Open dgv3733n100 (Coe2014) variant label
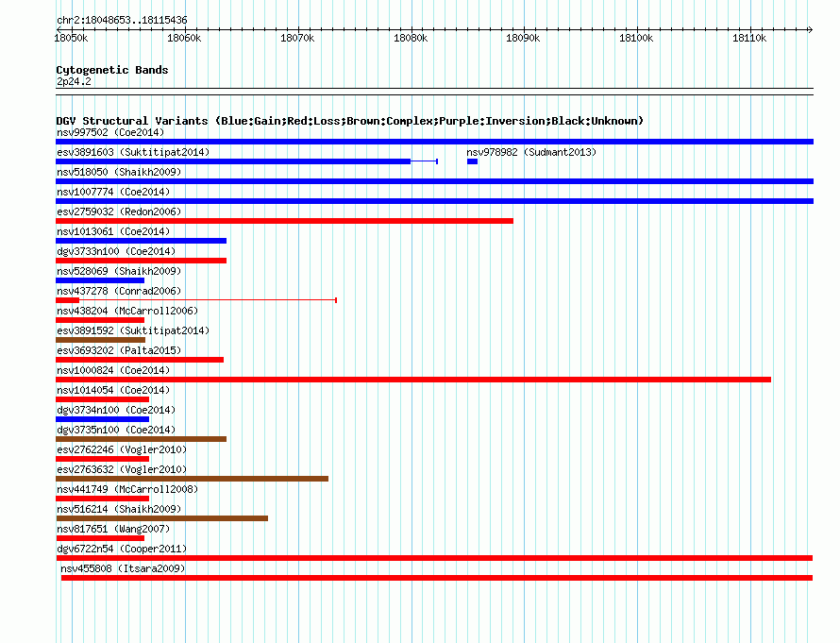This screenshot has width=840, height=643. tap(116, 251)
